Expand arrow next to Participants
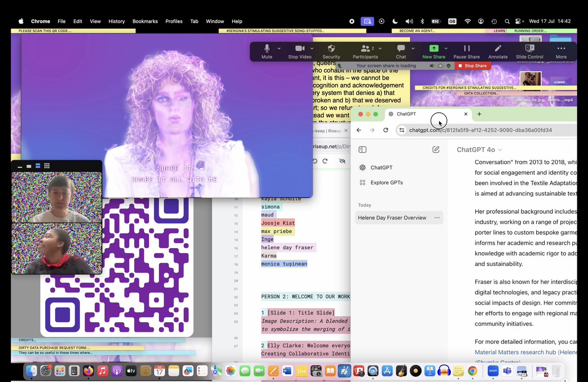 pos(380,49)
